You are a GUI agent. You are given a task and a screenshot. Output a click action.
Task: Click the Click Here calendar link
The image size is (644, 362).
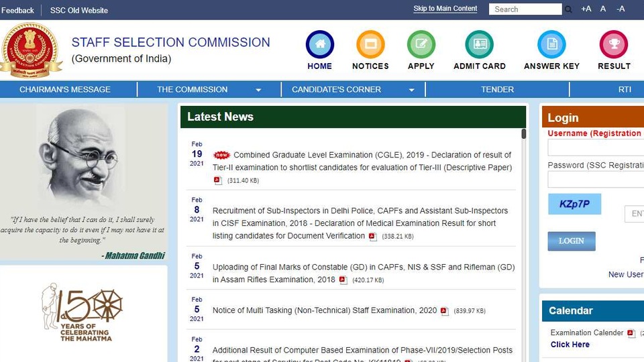(x=570, y=345)
